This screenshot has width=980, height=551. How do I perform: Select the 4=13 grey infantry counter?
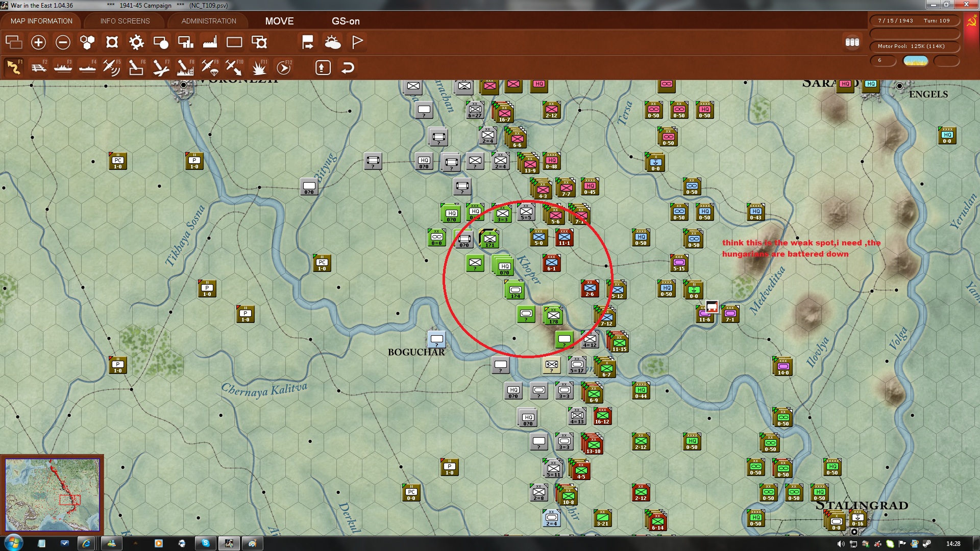coord(577,416)
